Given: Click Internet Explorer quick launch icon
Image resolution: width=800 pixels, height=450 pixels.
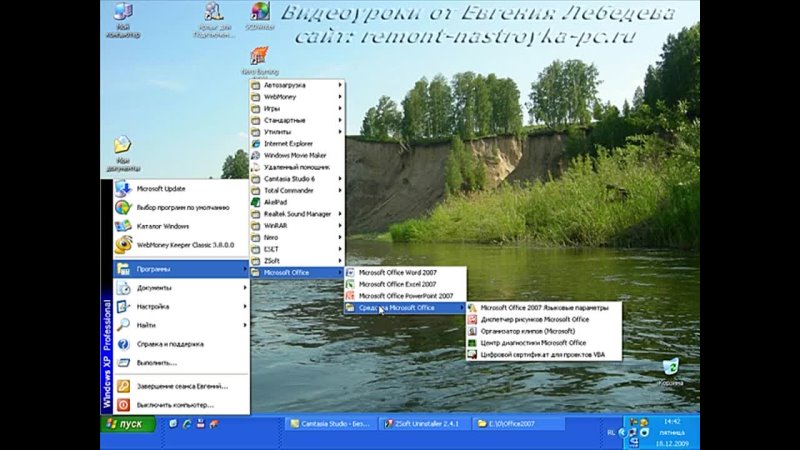Looking at the screenshot, I should click(187, 424).
